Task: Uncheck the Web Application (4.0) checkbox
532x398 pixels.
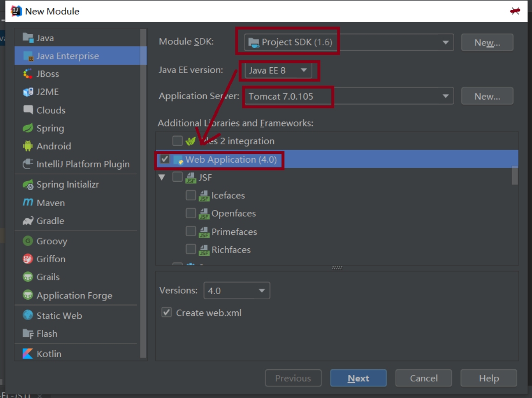Action: pyautogui.click(x=165, y=159)
